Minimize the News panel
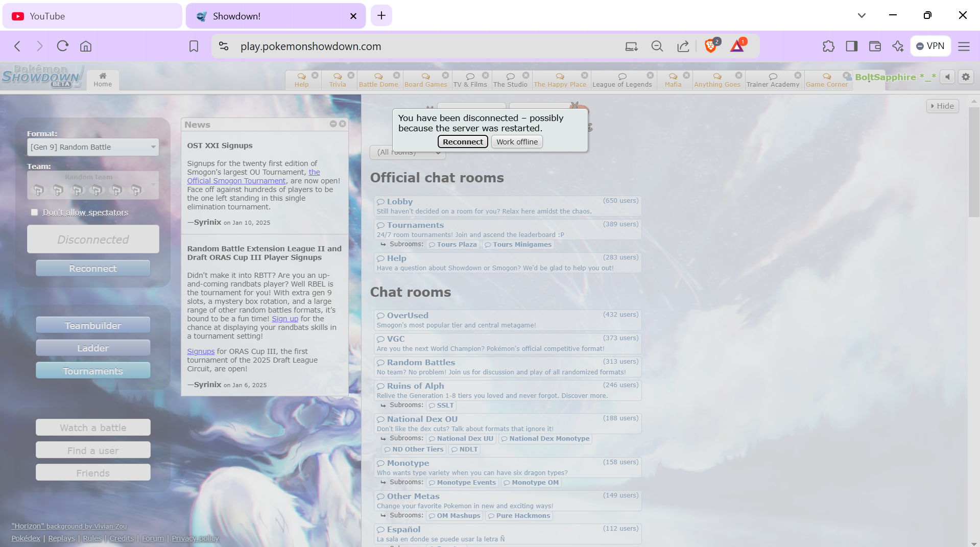This screenshot has height=547, width=980. tap(333, 124)
